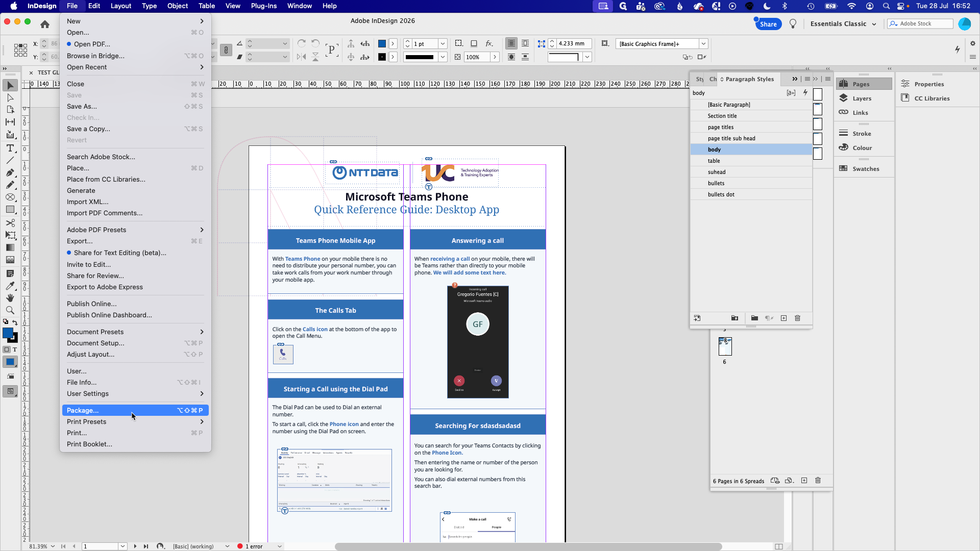Toggle formatting affects text button

[14, 349]
